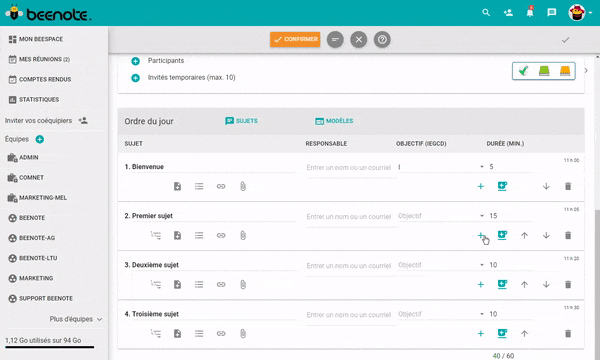Screen dimensions: 600x360
Task: Open the chat message icon in header
Action: pyautogui.click(x=552, y=13)
